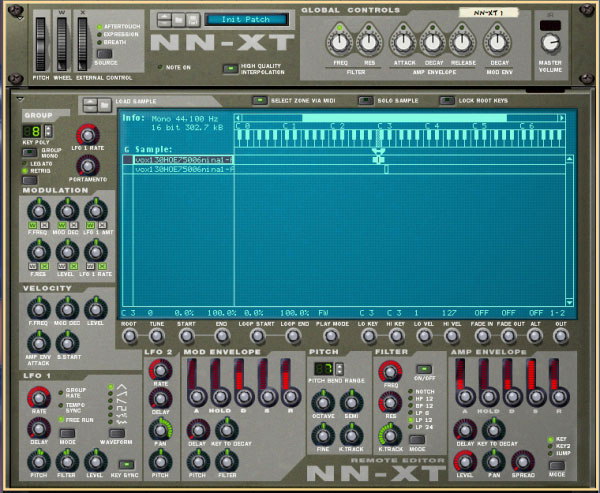
Task: Click the sample list scroll down arrow
Action: click(569, 302)
